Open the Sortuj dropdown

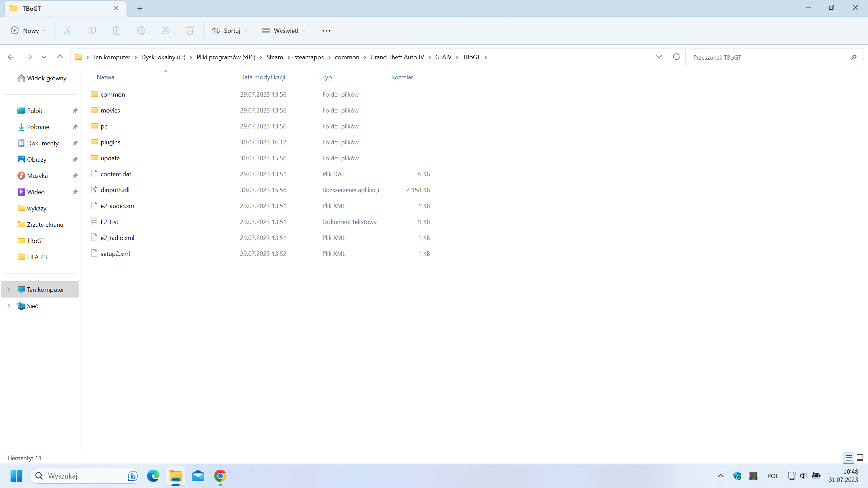coord(229,30)
